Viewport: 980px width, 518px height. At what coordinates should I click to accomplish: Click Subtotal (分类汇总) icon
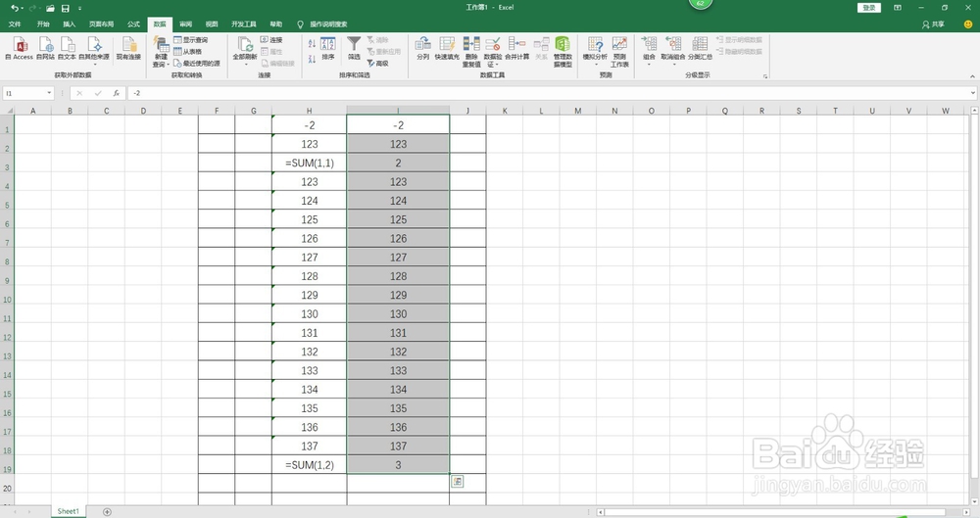[x=700, y=48]
